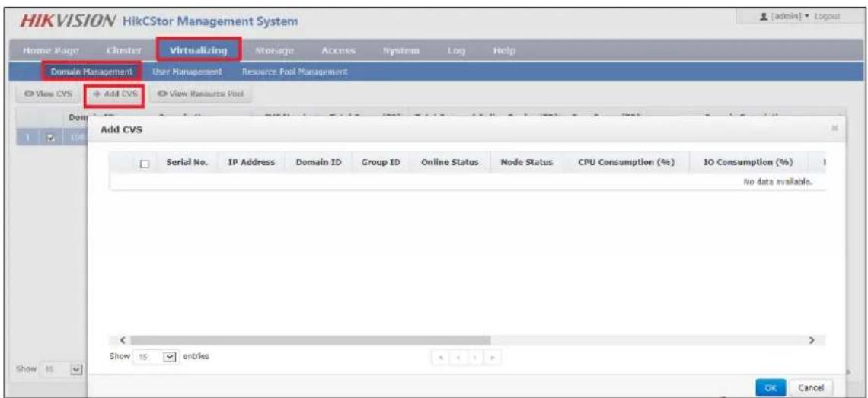The width and height of the screenshot is (868, 398).
Task: Open the Help menu
Action: click(x=503, y=51)
